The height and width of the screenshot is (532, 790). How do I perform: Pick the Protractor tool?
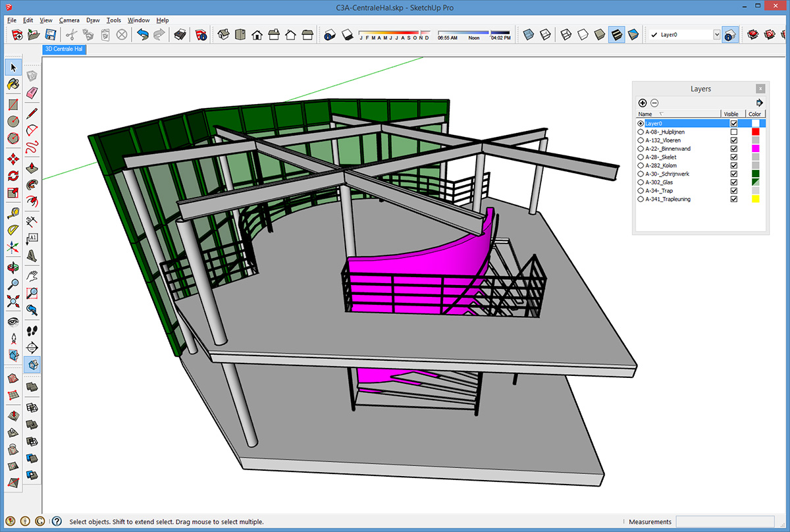13,230
